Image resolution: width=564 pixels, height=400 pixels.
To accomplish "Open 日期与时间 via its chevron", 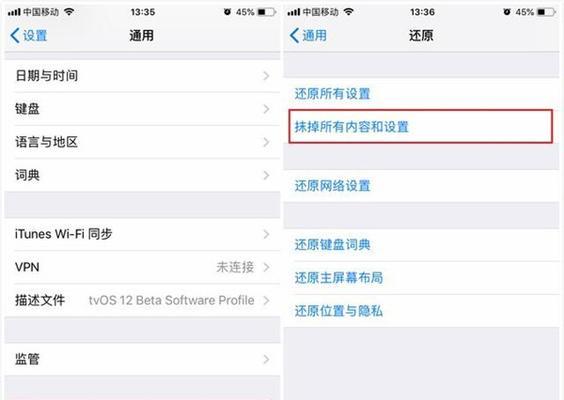I will pyautogui.click(x=266, y=76).
